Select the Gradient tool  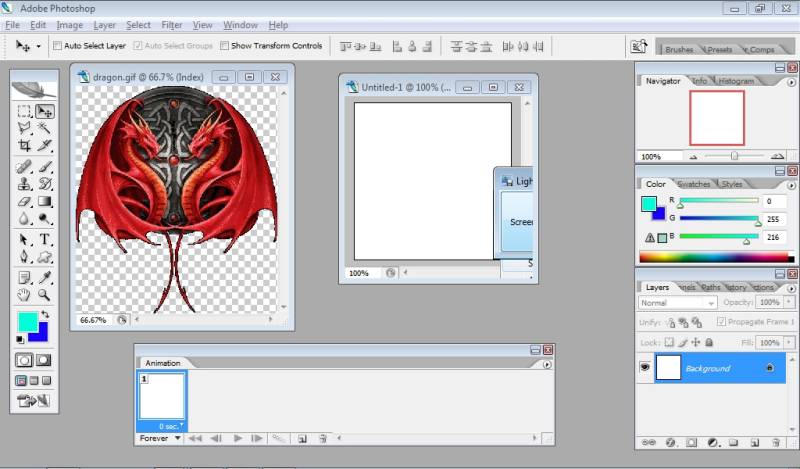(44, 202)
